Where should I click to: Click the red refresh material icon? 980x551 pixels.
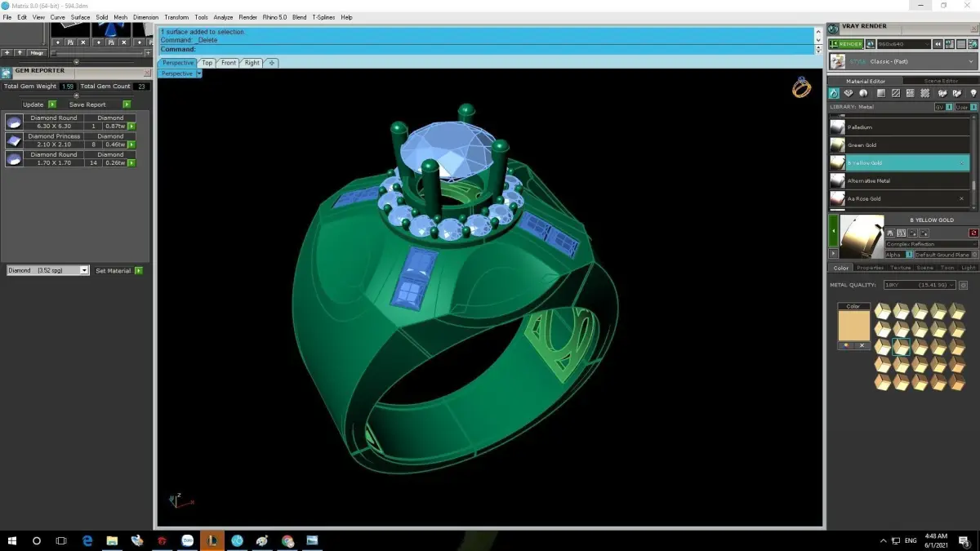pos(973,233)
